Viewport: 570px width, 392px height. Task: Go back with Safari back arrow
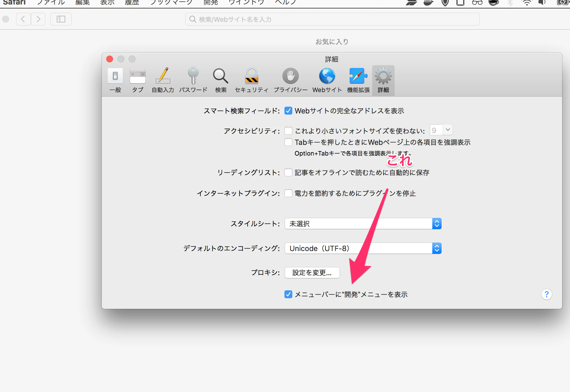pos(23,19)
